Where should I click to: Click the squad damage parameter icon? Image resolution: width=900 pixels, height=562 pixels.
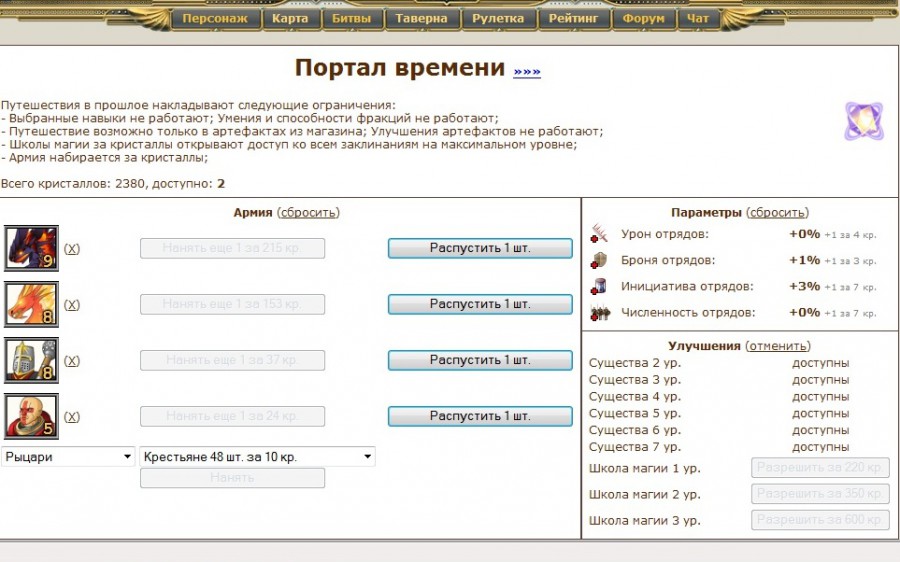tap(599, 234)
